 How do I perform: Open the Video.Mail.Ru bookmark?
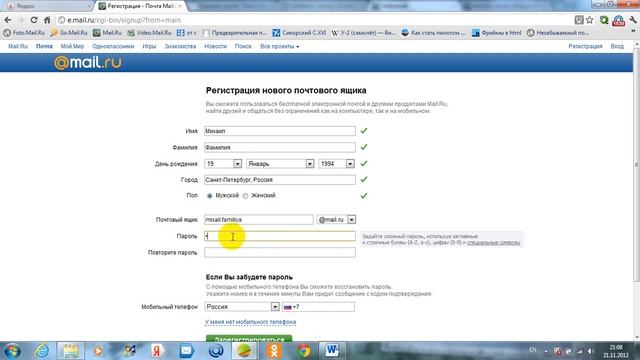(149, 33)
